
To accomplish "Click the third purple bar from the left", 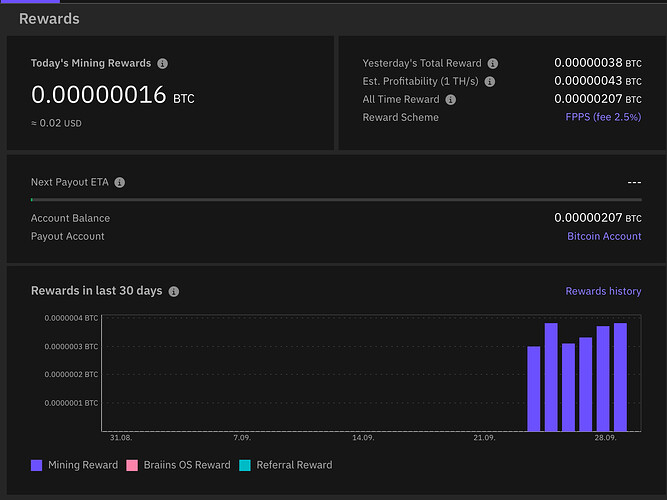I will tap(568, 387).
